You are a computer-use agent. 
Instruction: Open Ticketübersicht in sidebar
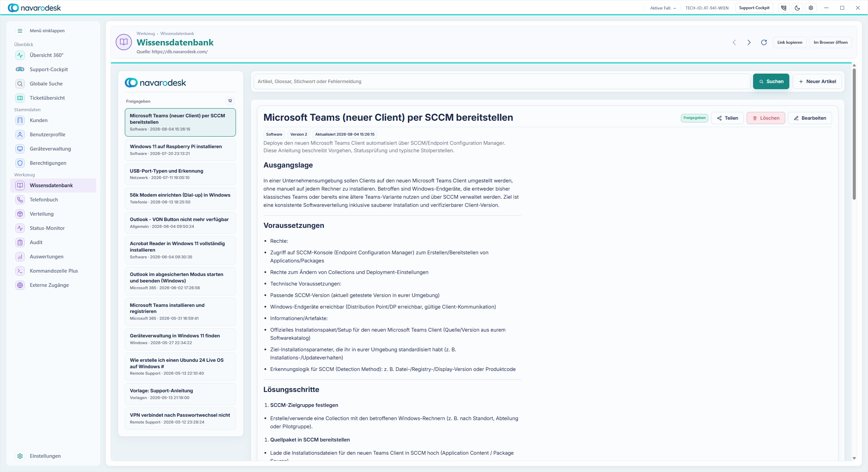[x=53, y=98]
